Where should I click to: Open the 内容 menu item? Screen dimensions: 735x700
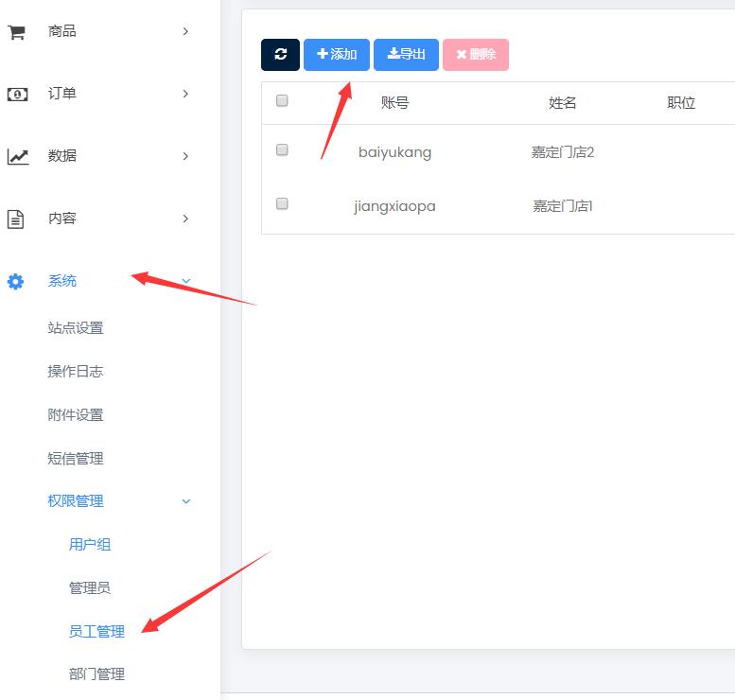point(61,218)
